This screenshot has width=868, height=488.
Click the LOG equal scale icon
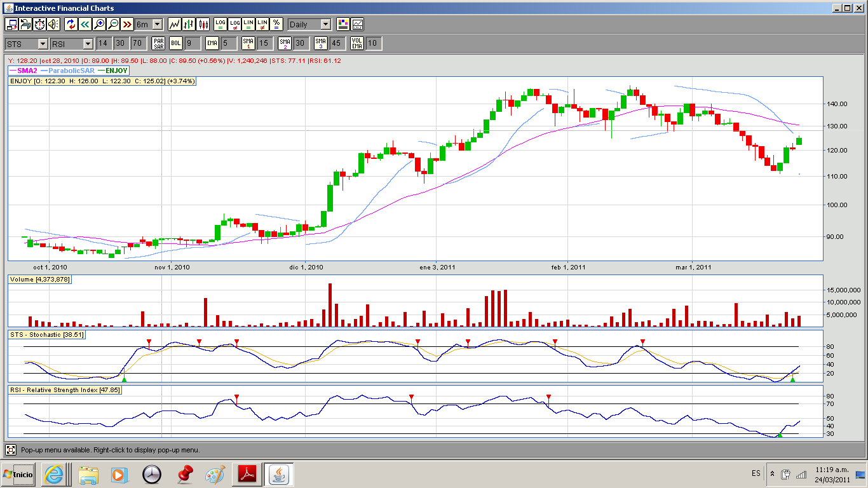220,24
